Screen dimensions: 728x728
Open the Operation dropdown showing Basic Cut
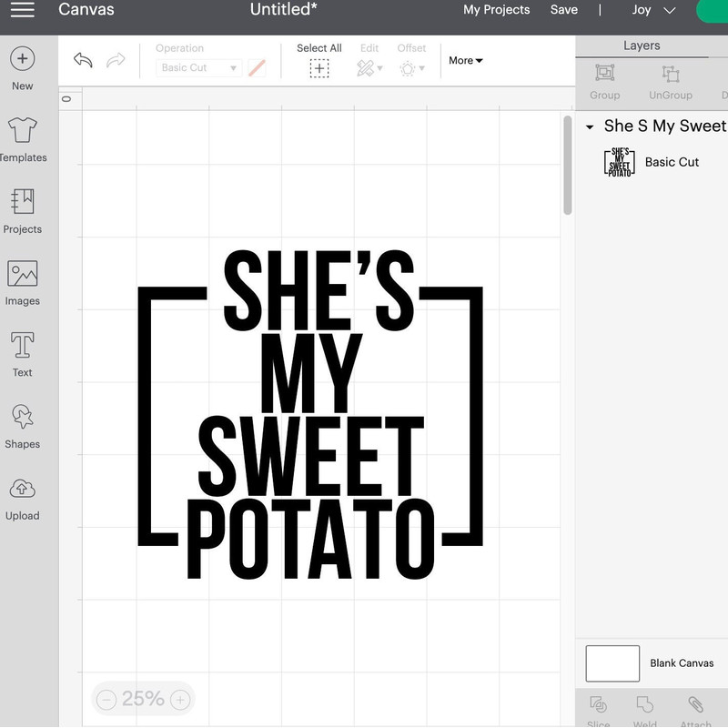coord(197,67)
